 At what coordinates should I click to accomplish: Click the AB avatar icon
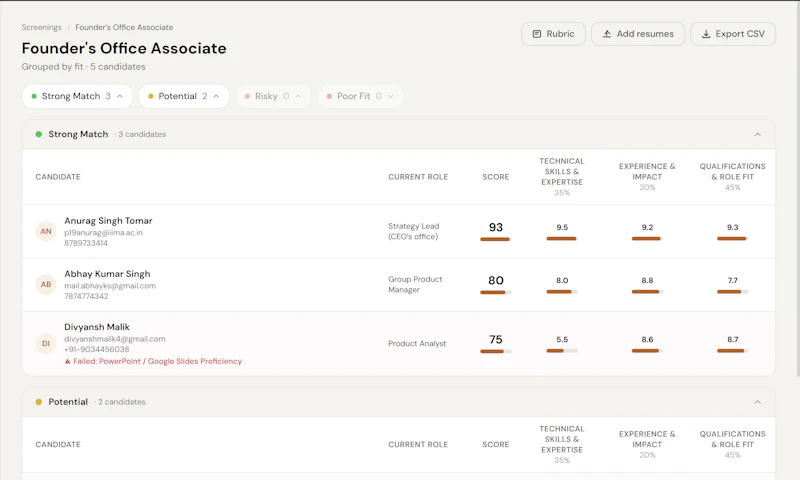coord(46,284)
